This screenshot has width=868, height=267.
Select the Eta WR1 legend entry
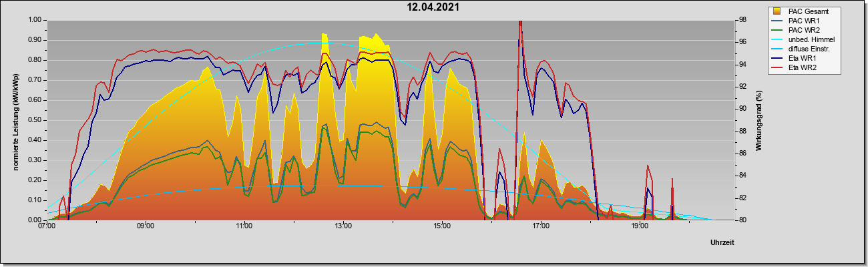(803, 58)
